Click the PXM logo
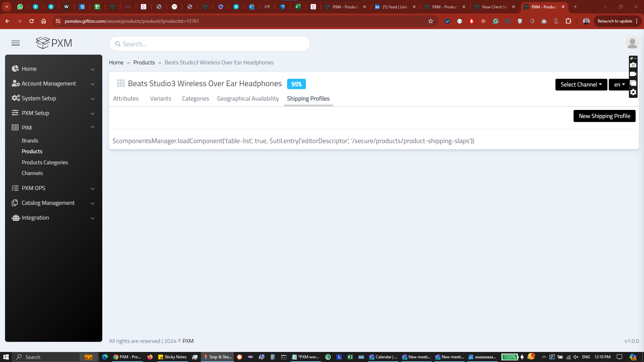 click(54, 43)
